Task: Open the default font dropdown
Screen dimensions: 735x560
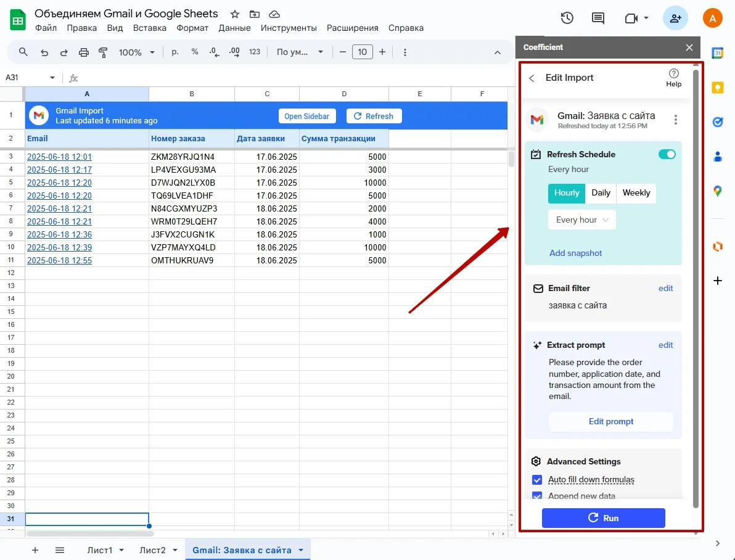Action: pyautogui.click(x=300, y=52)
